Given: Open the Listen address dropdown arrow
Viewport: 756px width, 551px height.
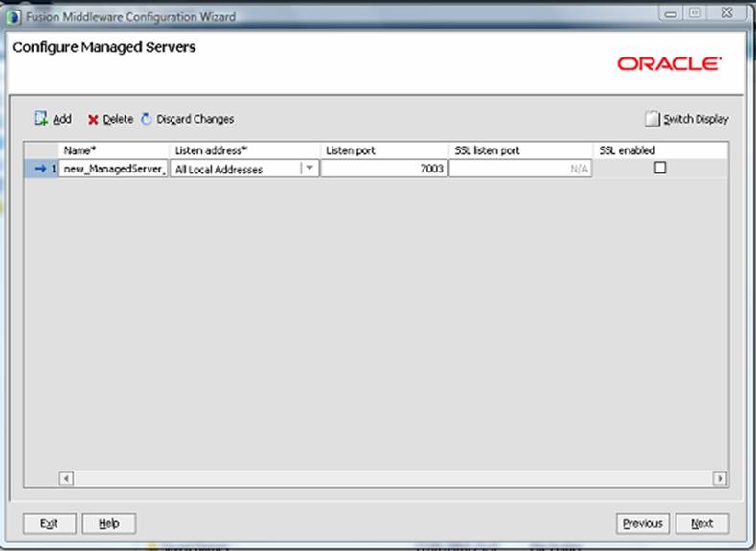Looking at the screenshot, I should [x=309, y=169].
